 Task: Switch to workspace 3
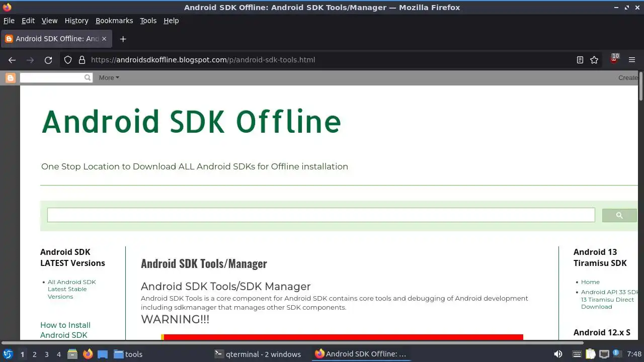[46, 354]
